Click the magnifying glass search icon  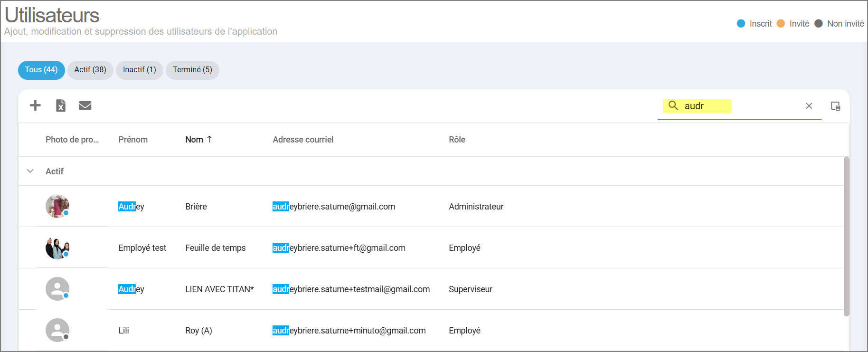pos(673,105)
